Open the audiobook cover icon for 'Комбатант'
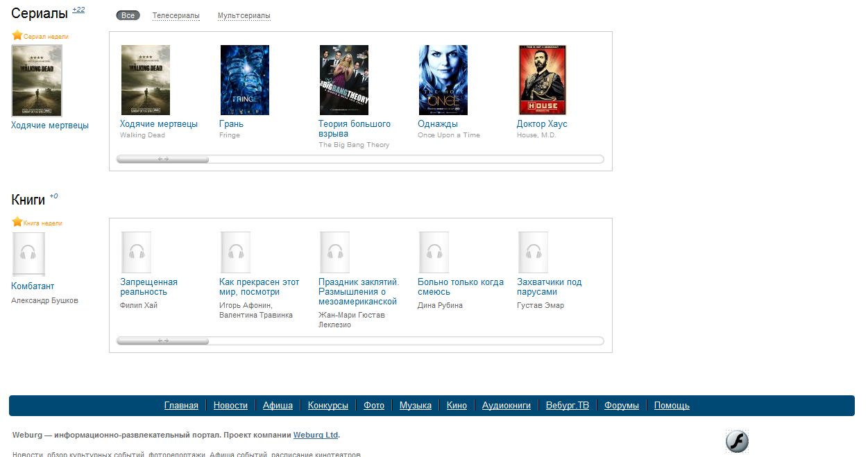This screenshot has width=868, height=457. 28,254
